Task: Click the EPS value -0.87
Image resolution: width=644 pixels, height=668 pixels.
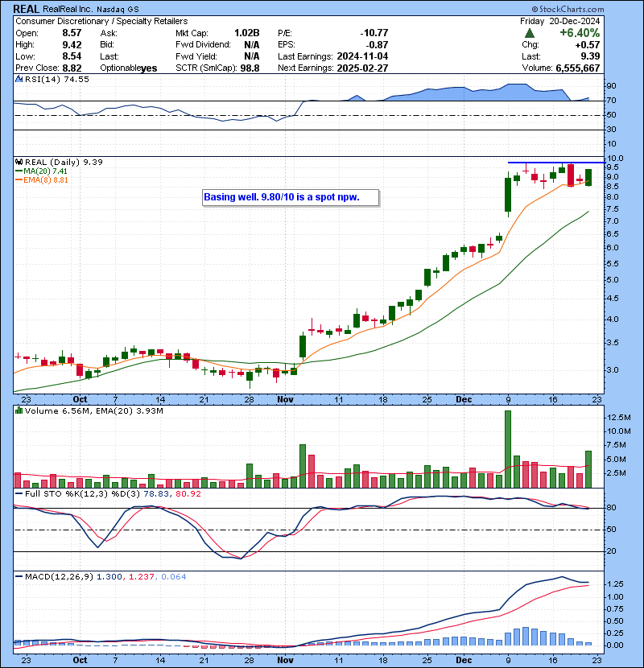Action: 378,45
